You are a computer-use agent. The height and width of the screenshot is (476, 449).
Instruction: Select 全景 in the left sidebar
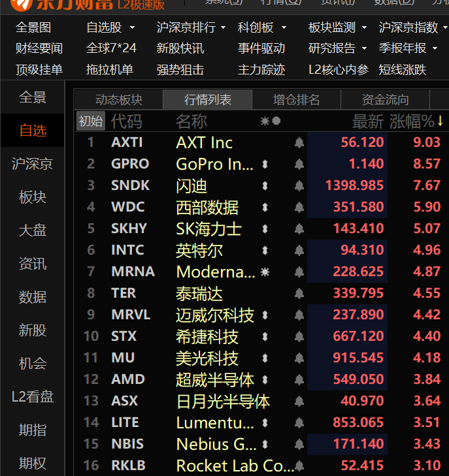[33, 97]
